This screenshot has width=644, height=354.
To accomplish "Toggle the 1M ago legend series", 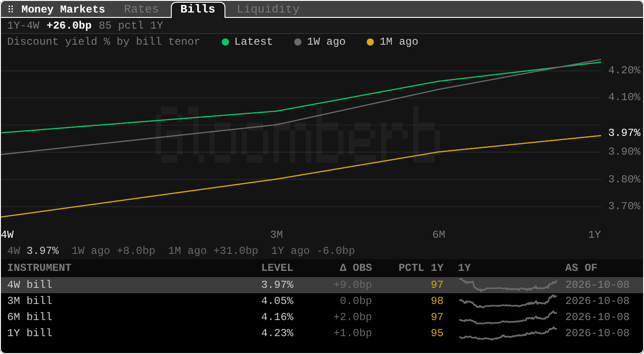I will [x=392, y=42].
